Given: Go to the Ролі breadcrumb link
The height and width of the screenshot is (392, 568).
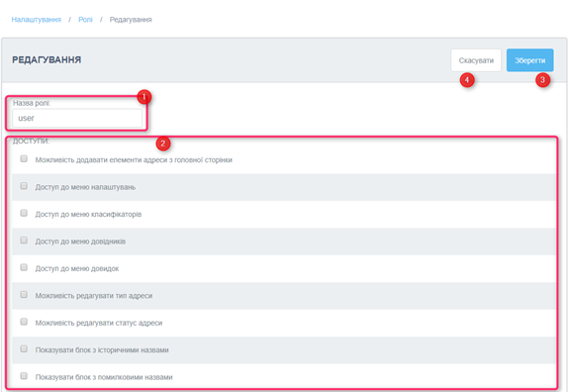Looking at the screenshot, I should pos(85,20).
